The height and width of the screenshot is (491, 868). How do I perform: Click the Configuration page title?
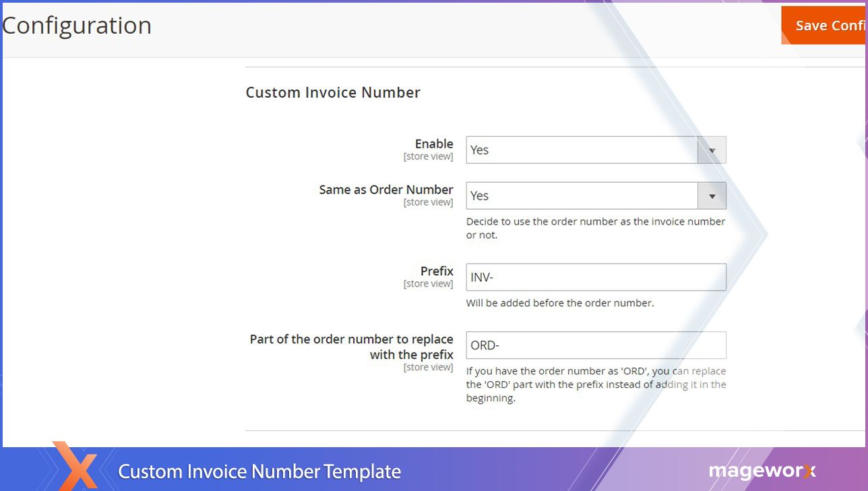pos(77,26)
